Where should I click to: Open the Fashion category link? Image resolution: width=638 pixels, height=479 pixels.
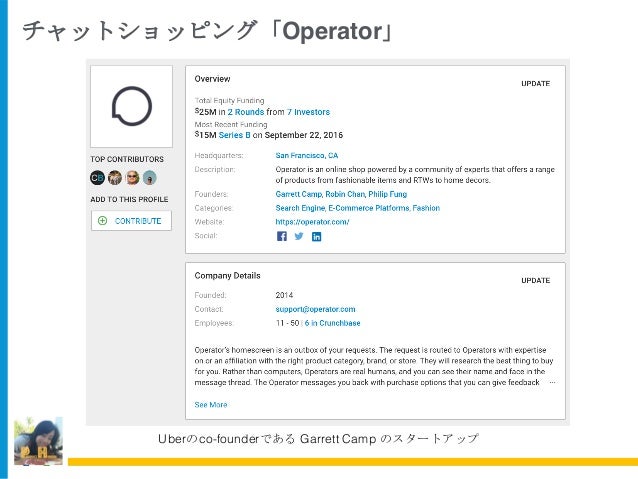click(x=426, y=208)
